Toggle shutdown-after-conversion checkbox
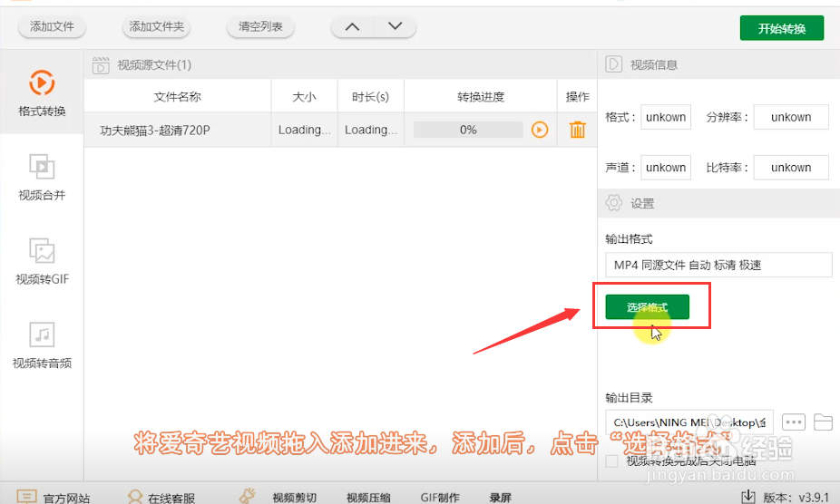840x504 pixels. pos(611,461)
